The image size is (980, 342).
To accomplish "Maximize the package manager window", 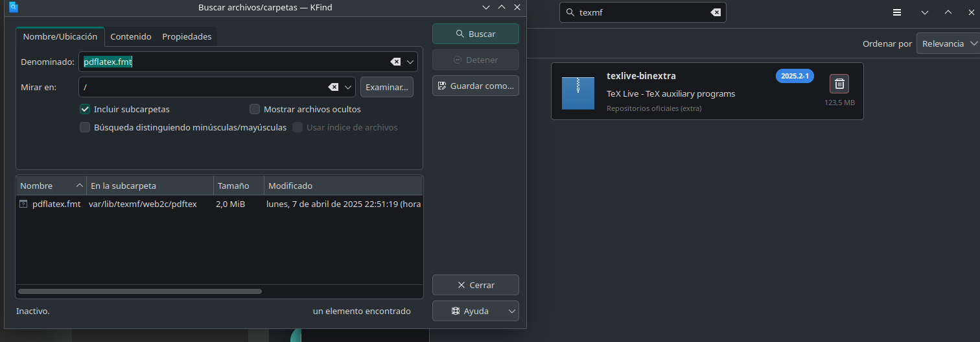I will [948, 12].
